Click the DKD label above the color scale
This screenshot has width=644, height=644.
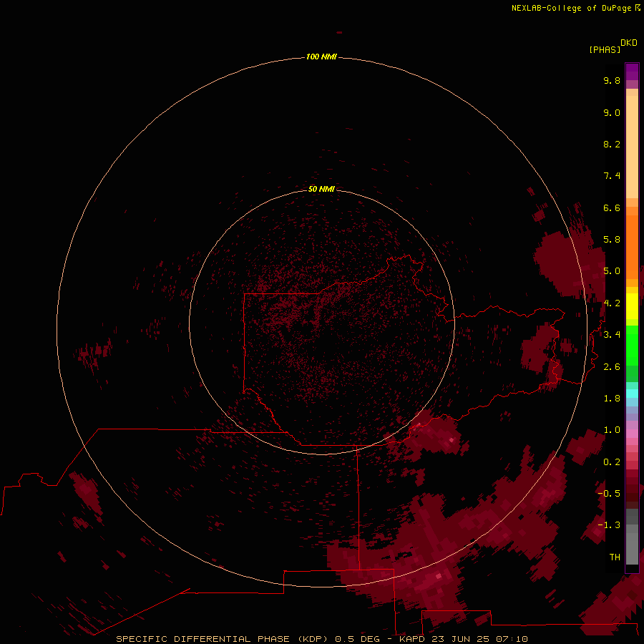click(x=628, y=43)
